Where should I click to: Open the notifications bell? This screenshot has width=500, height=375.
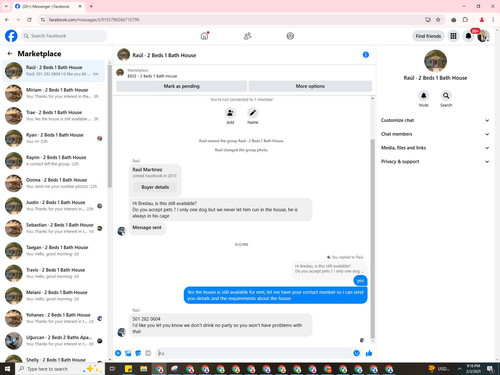click(x=468, y=36)
